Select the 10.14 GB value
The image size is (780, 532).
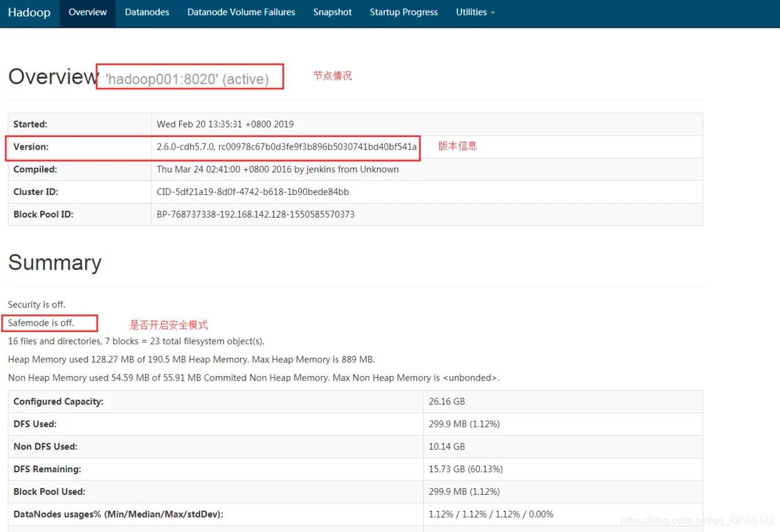pos(447,447)
